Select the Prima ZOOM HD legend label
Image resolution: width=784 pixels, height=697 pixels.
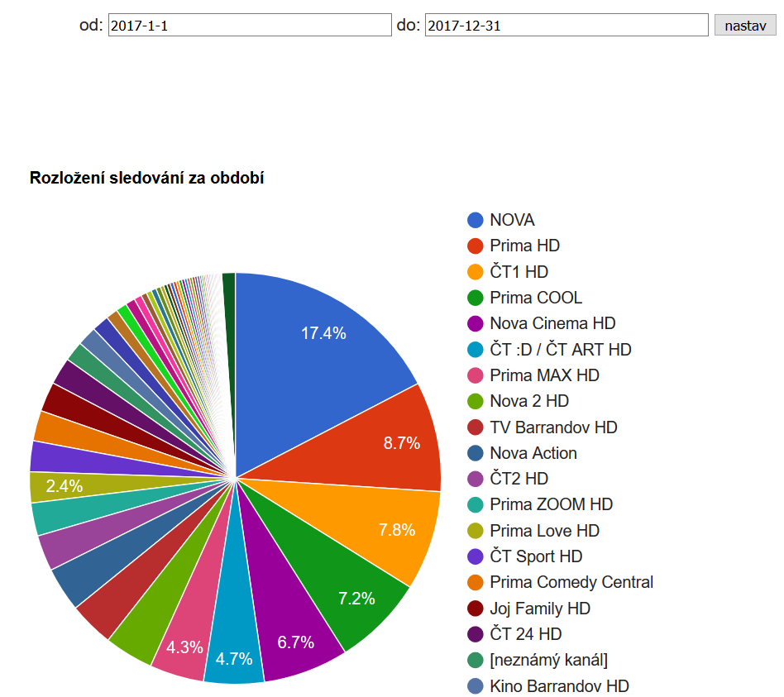point(551,504)
